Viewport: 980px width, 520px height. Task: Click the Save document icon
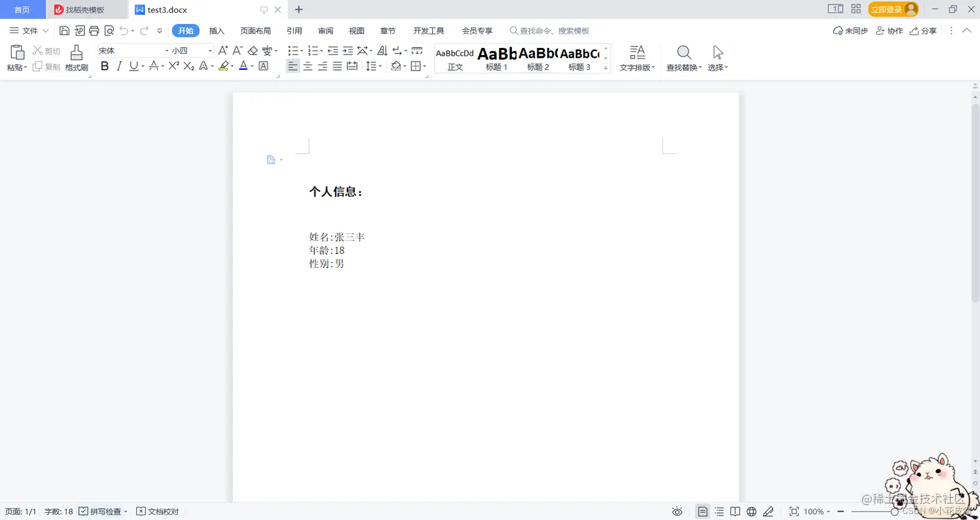pyautogui.click(x=64, y=30)
